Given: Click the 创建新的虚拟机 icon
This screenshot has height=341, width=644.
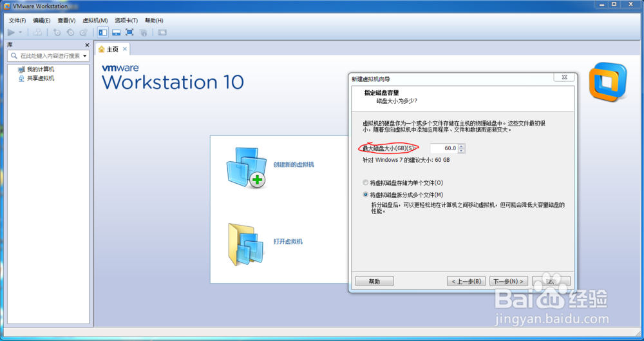Looking at the screenshot, I should (246, 168).
